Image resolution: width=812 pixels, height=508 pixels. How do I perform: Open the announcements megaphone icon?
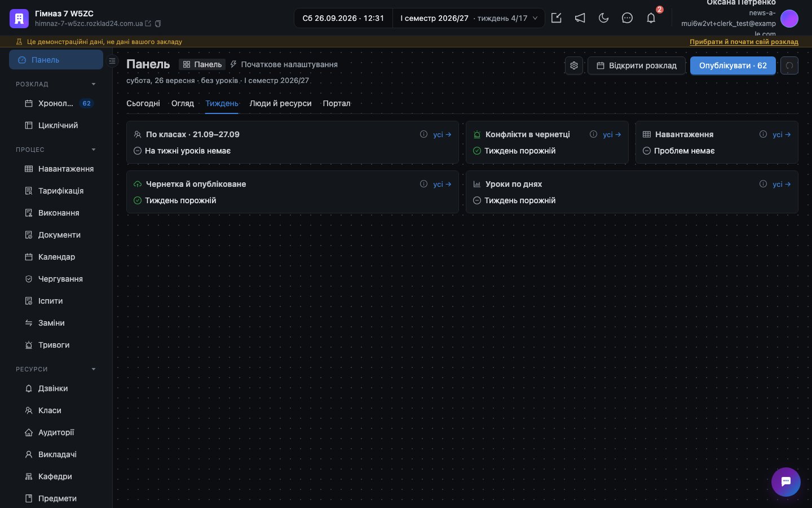580,18
